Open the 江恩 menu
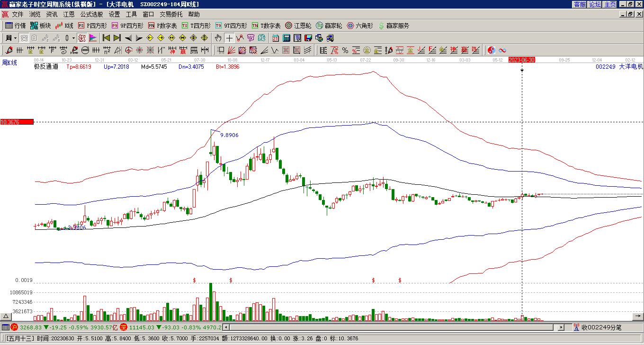The width and height of the screenshot is (644, 345). tap(69, 15)
